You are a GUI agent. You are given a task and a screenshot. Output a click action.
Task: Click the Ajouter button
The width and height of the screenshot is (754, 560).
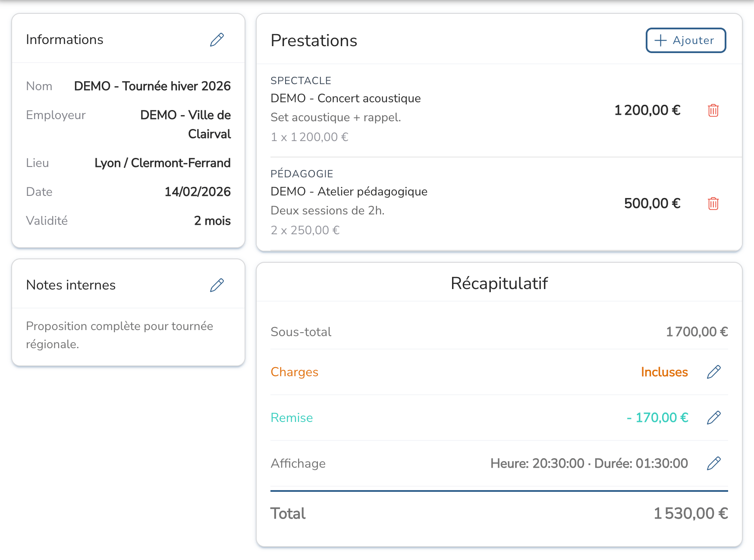coord(685,41)
